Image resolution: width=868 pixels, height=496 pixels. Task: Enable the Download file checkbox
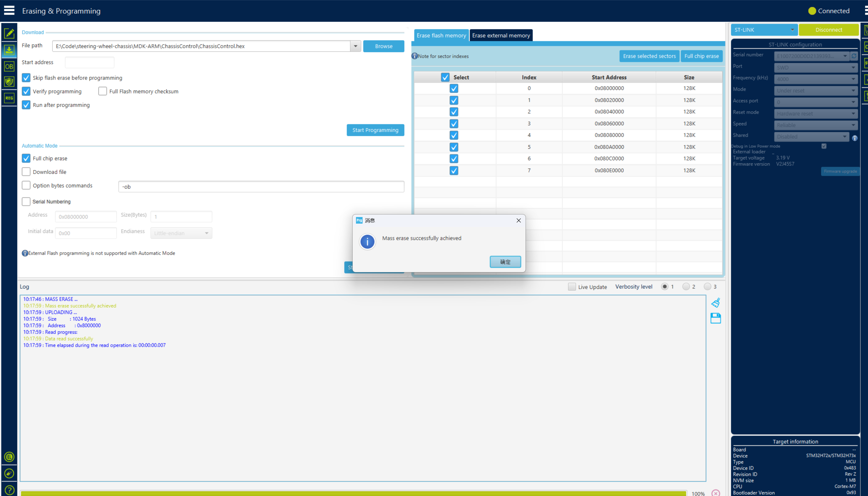(26, 172)
